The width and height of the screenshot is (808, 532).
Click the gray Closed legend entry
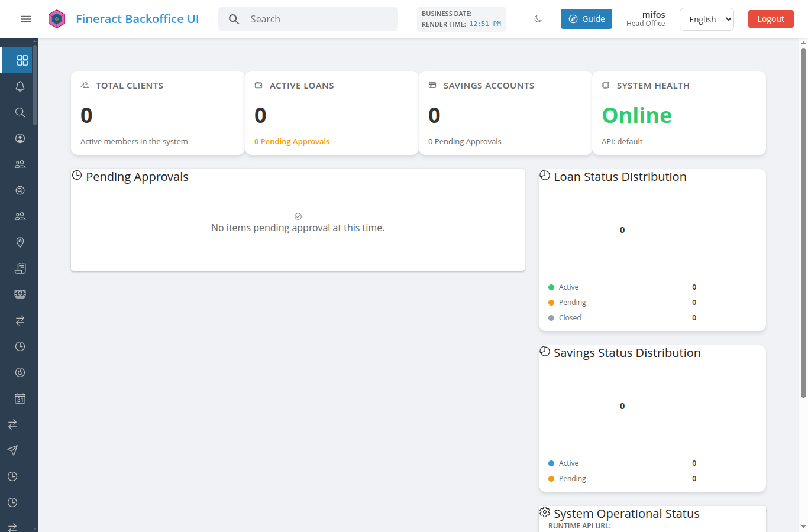[x=622, y=318]
